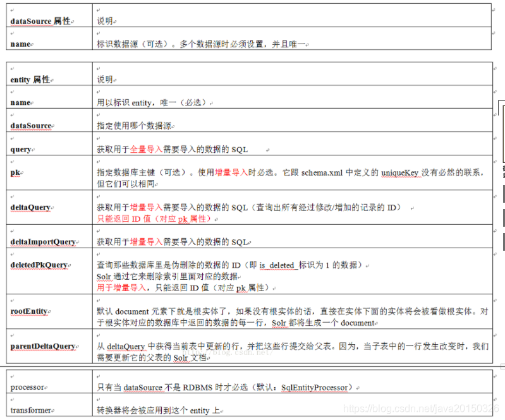Click red line '只能返回 ID 值（对应 pk 属性）'
Viewport: 505px width, 420px height.
[x=154, y=219]
